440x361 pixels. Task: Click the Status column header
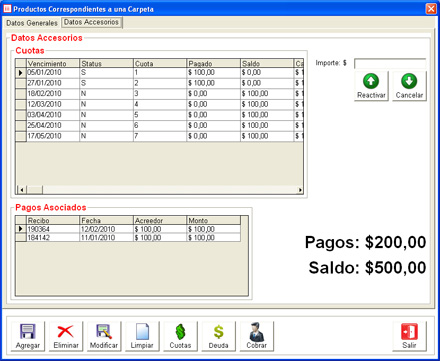[106, 63]
